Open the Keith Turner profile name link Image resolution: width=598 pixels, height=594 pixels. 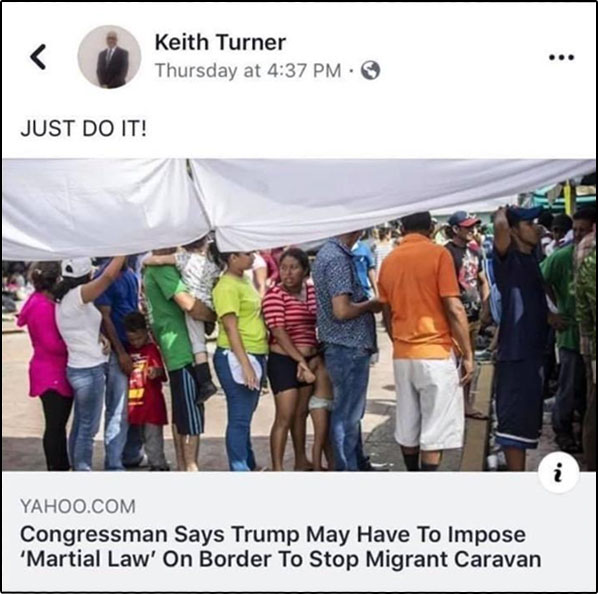(x=220, y=42)
